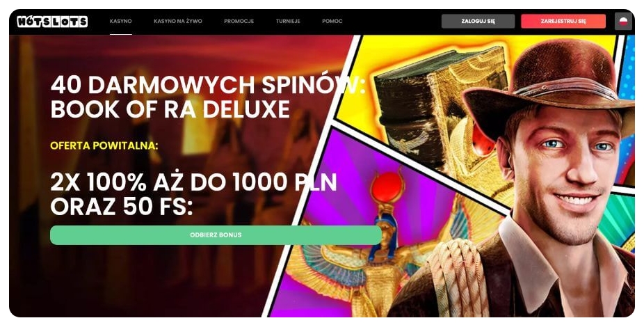Open the Turnieje menu item
Screen dimensions: 644x325
pyautogui.click(x=288, y=22)
